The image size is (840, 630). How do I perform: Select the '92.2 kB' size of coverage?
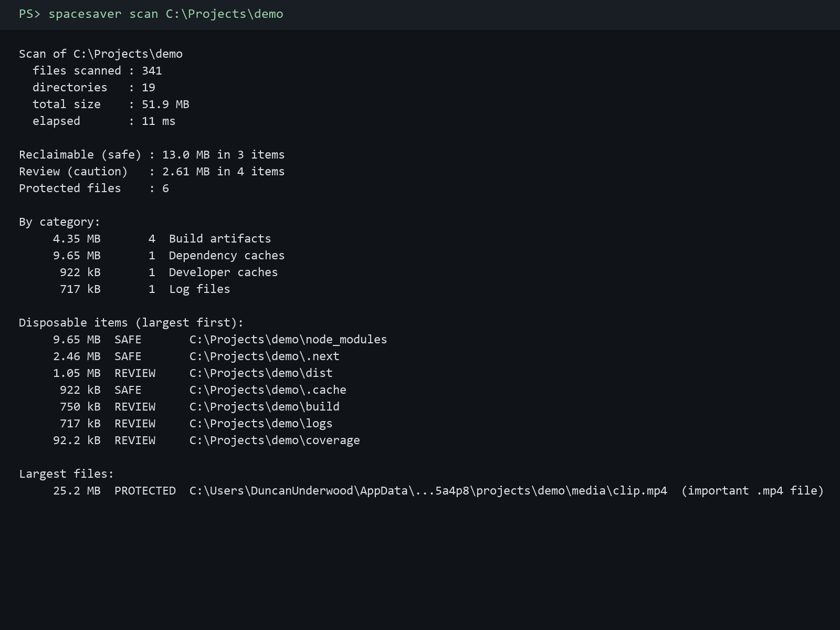pos(77,440)
